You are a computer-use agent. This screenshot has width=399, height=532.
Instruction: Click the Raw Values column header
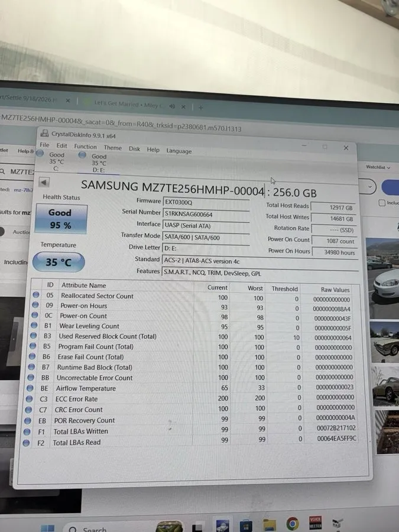[335, 290]
